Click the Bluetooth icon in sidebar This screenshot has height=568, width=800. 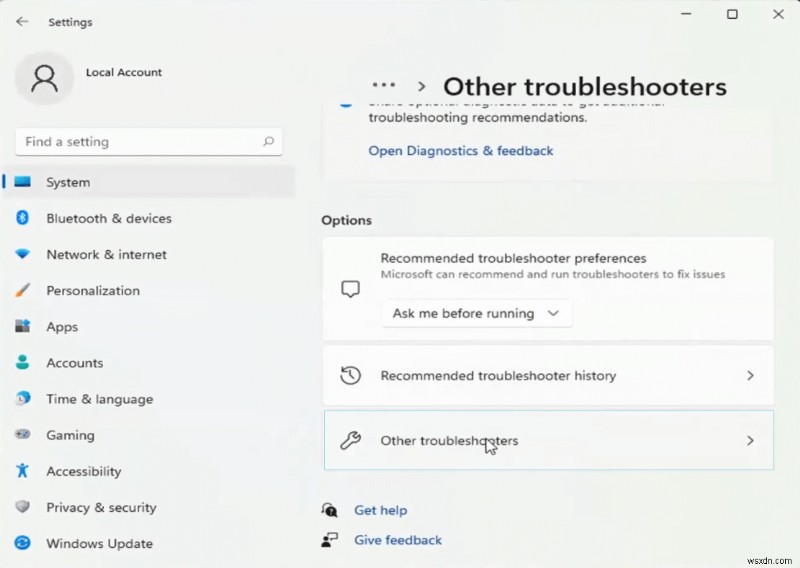[x=22, y=218]
